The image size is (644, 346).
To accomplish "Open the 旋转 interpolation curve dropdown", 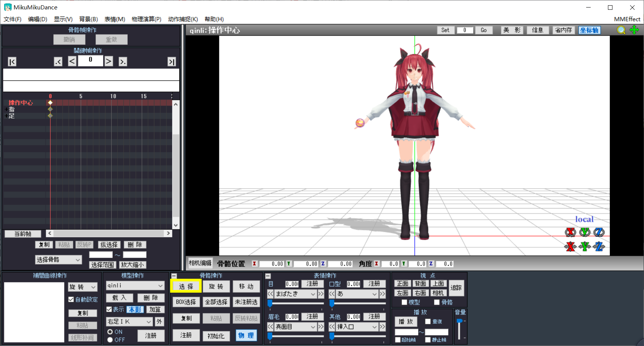I will coord(83,287).
